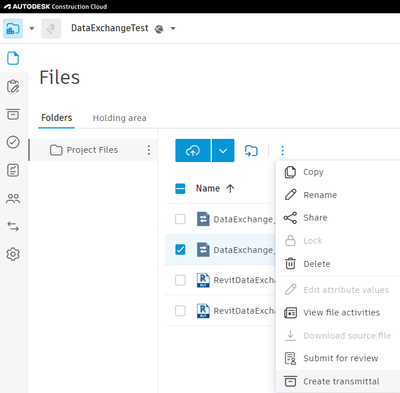The height and width of the screenshot is (393, 400).
Task: Click the move to folder icon
Action: [251, 151]
